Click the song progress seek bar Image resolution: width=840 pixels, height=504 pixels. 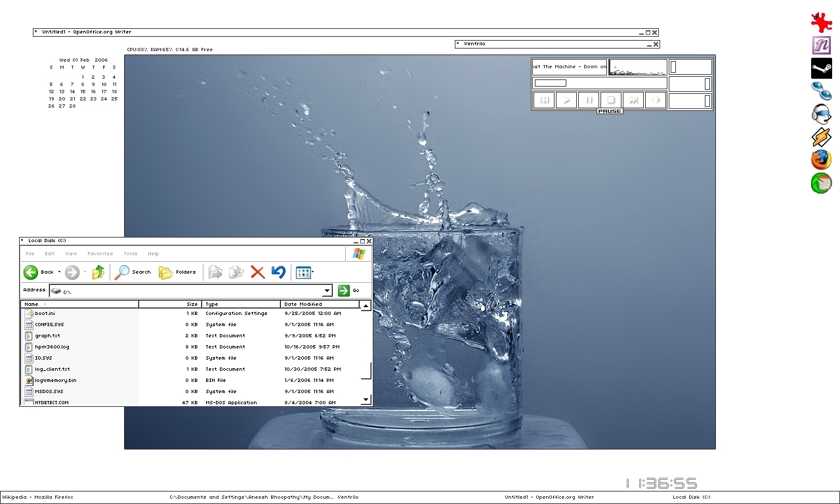click(600, 83)
